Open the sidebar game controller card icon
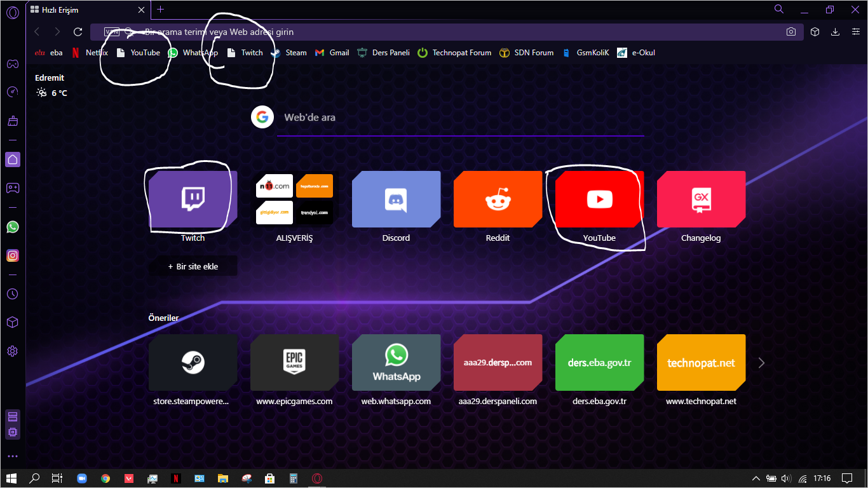 coord(13,188)
